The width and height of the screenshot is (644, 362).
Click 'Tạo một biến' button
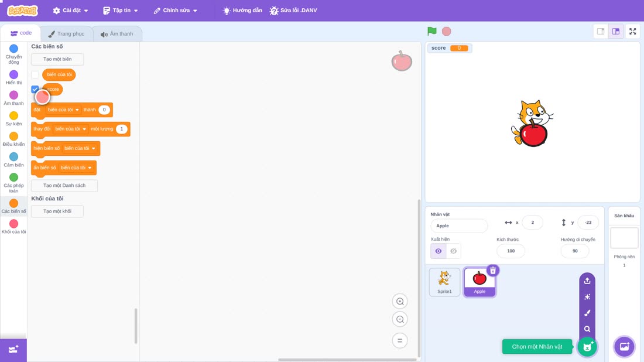click(57, 59)
